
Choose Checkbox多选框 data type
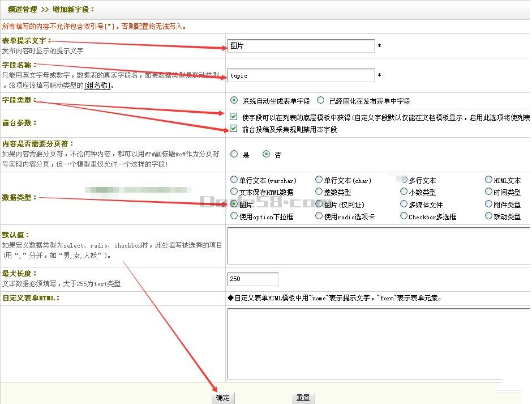[x=404, y=216]
